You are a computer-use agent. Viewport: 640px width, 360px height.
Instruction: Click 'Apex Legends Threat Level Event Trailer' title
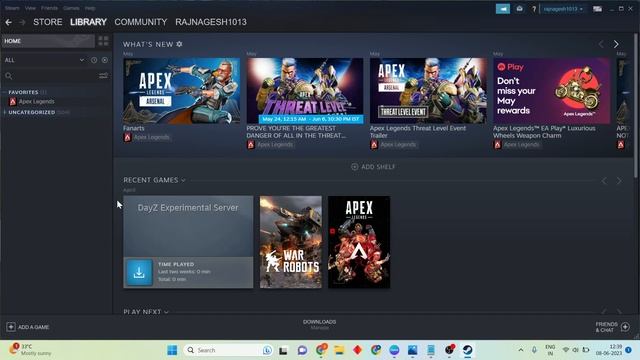pyautogui.click(x=418, y=132)
